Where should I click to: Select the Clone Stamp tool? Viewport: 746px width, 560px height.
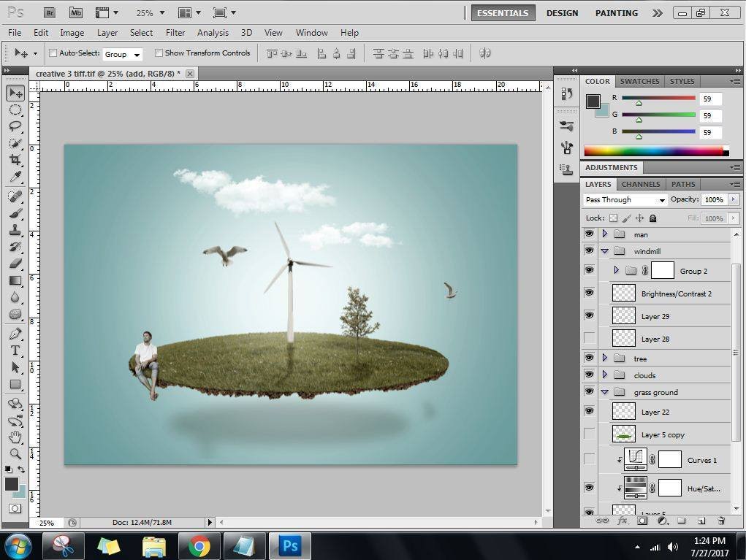pos(15,230)
